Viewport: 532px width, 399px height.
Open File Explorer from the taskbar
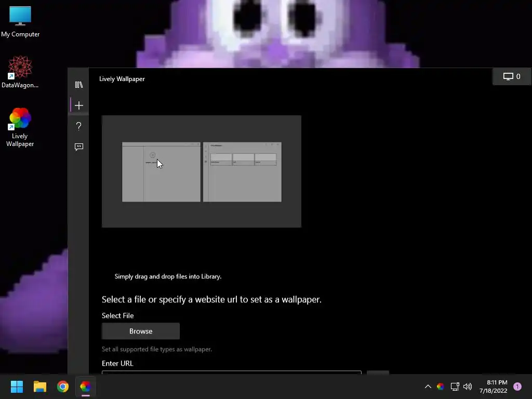(39, 387)
